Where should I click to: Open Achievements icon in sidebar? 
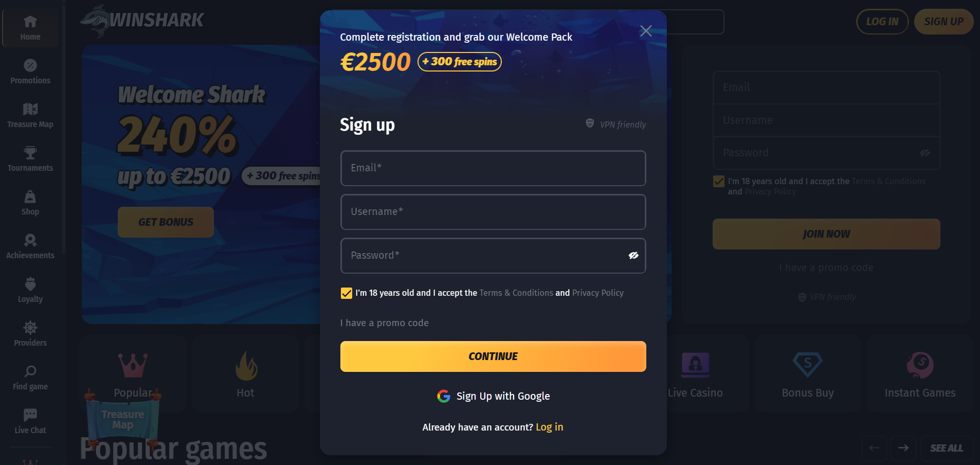point(30,240)
